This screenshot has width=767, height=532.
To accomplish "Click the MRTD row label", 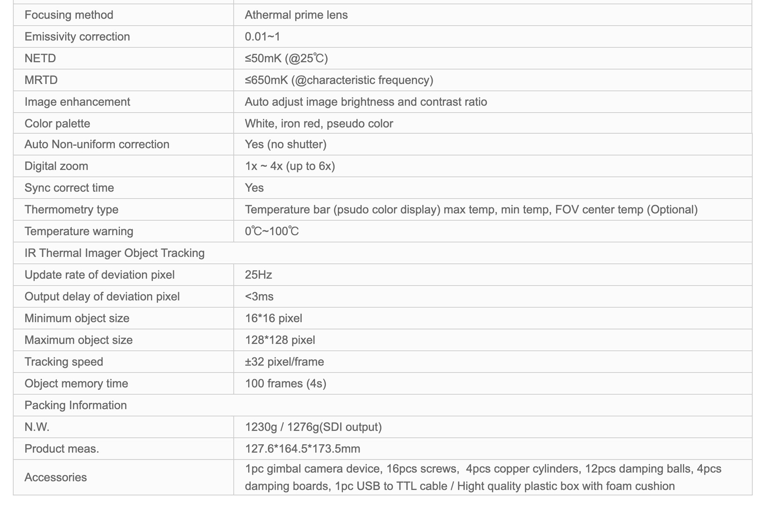I will click(41, 80).
